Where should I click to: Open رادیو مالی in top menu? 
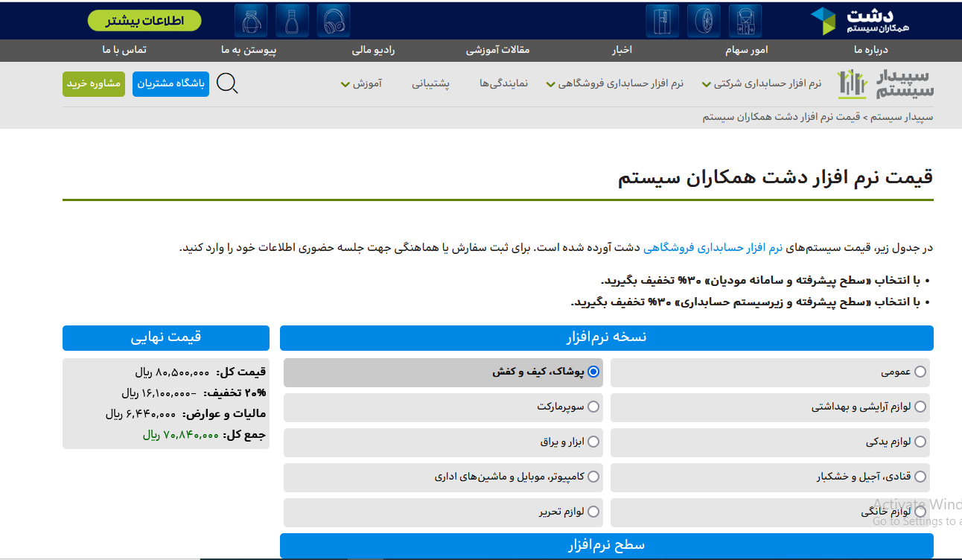tap(374, 50)
